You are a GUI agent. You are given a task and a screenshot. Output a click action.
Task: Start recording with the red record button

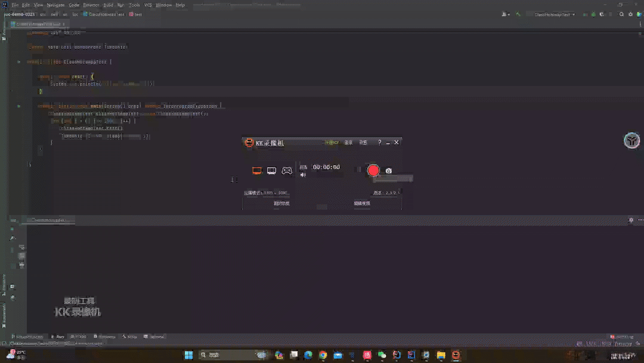373,170
